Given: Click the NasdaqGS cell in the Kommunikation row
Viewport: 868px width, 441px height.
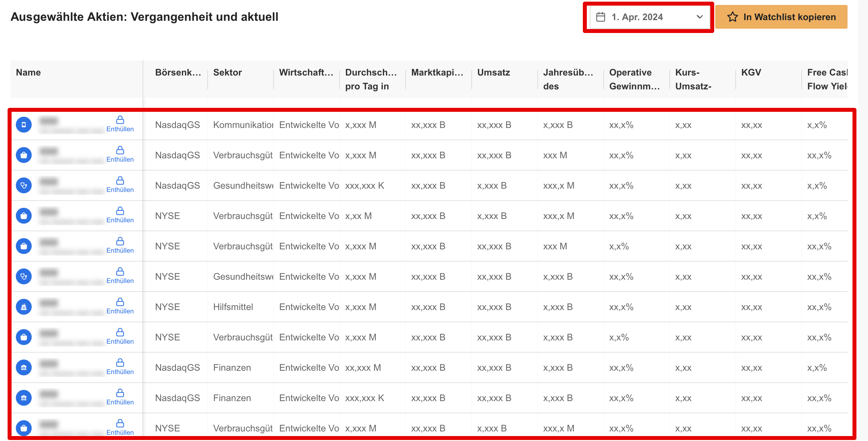Looking at the screenshot, I should (x=177, y=125).
